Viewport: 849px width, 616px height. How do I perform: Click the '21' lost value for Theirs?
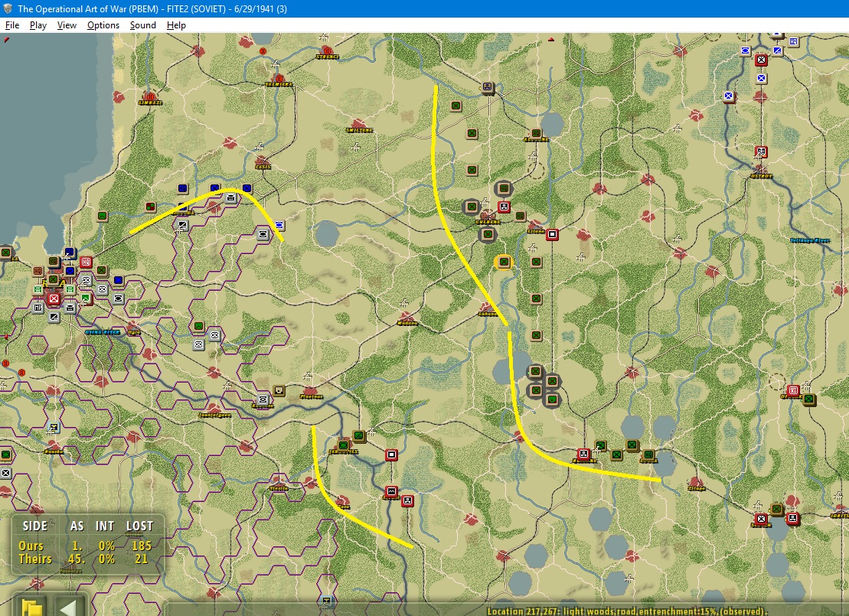(x=142, y=559)
